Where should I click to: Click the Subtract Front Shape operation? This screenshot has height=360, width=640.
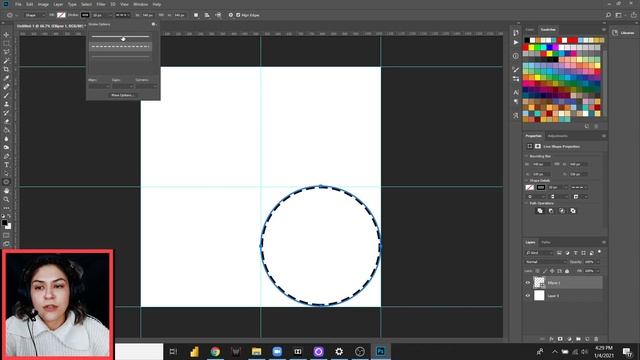pos(551,211)
